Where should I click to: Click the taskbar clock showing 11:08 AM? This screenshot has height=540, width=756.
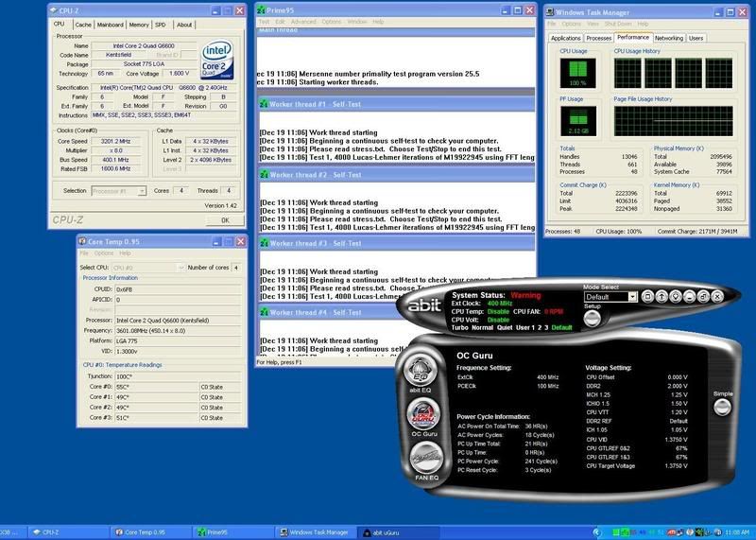[x=737, y=532]
